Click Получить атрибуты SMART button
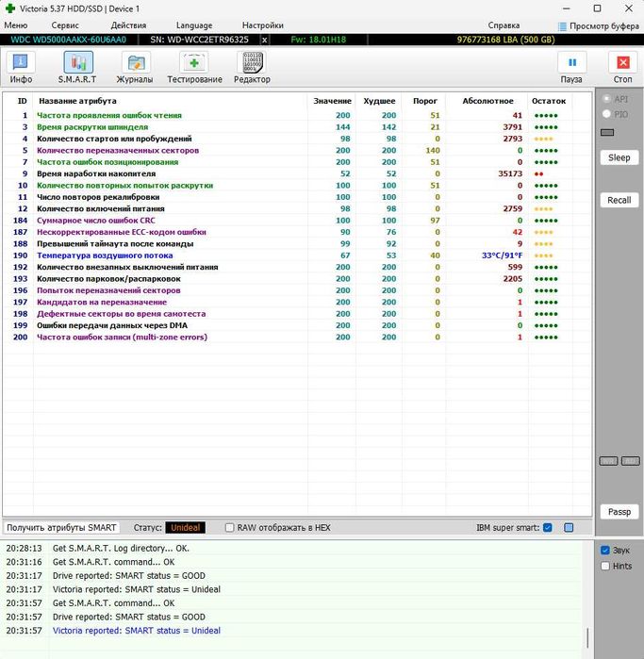The height and width of the screenshot is (659, 644). (x=61, y=527)
